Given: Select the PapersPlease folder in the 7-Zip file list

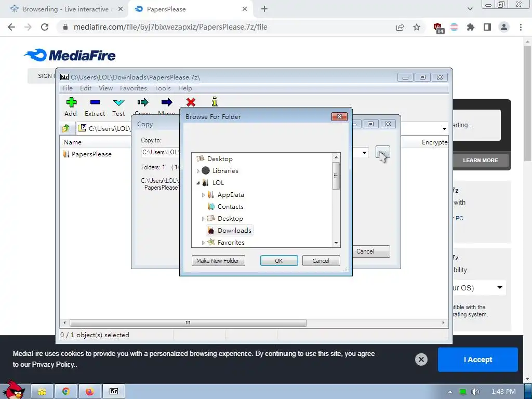Looking at the screenshot, I should pyautogui.click(x=87, y=154).
